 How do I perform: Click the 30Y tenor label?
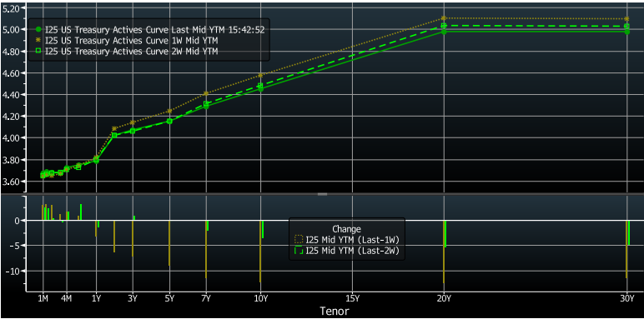pos(627,298)
